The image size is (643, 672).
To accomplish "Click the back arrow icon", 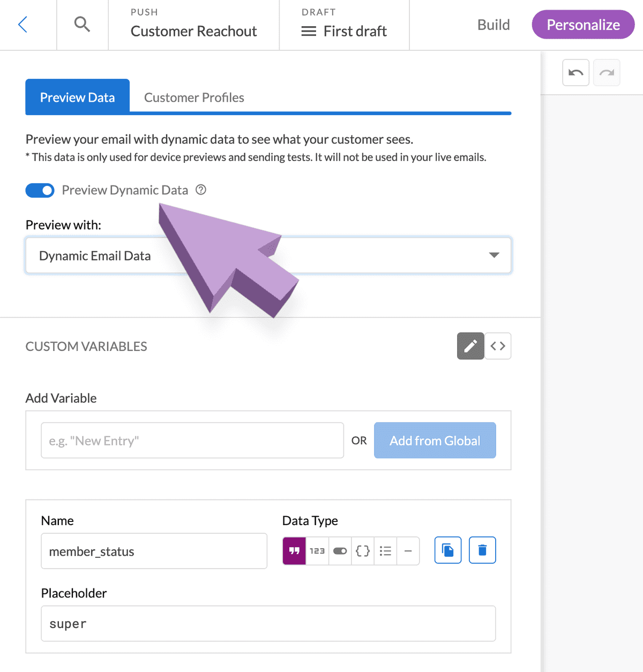I will (x=23, y=24).
